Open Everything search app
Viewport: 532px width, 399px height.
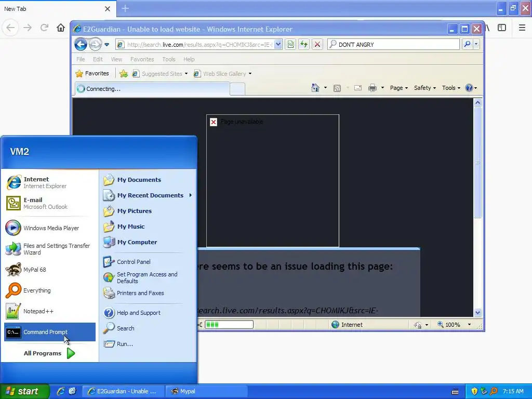50,290
